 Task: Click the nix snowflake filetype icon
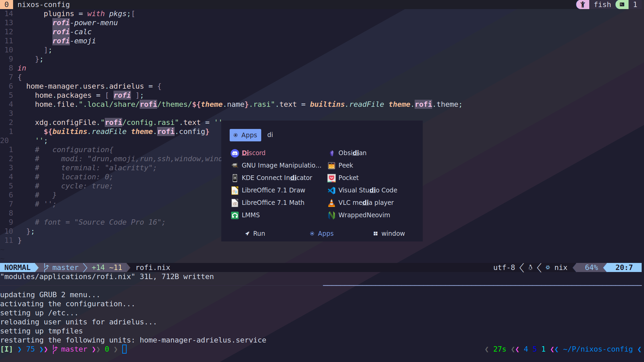[x=548, y=268]
